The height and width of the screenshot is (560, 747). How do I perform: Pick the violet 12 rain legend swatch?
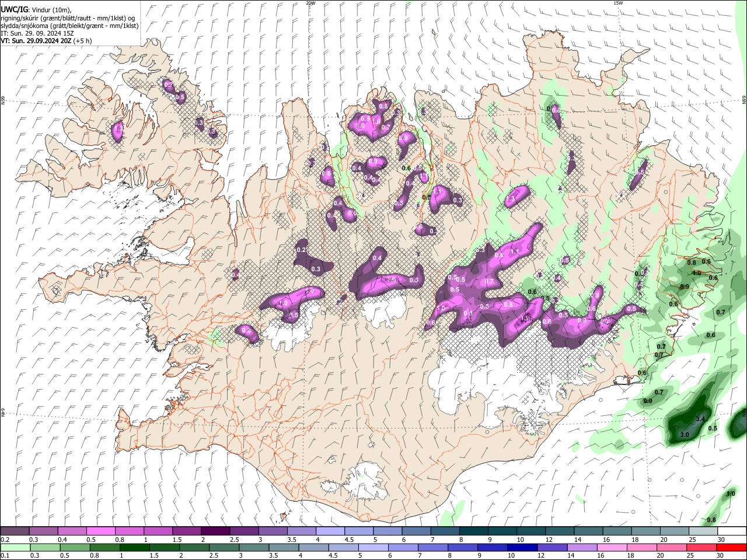552,548
